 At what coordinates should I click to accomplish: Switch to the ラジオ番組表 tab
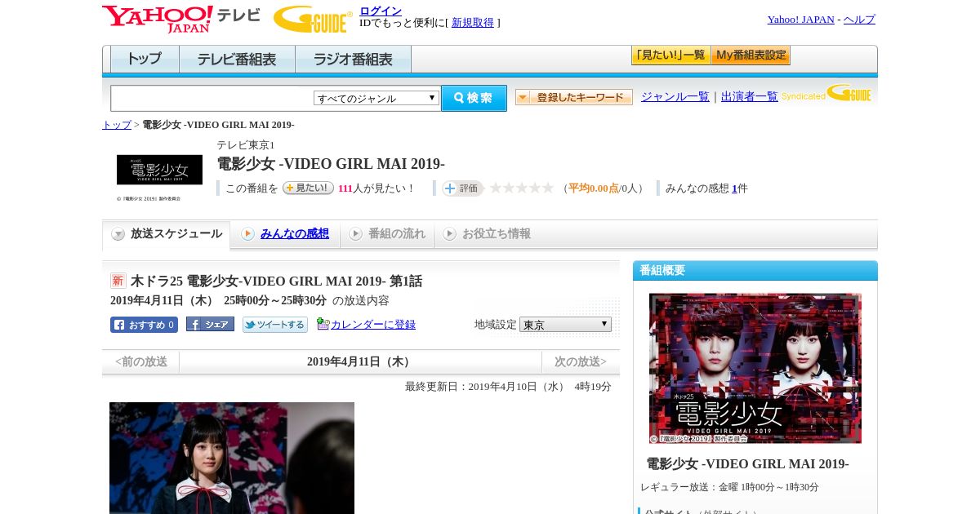point(353,60)
